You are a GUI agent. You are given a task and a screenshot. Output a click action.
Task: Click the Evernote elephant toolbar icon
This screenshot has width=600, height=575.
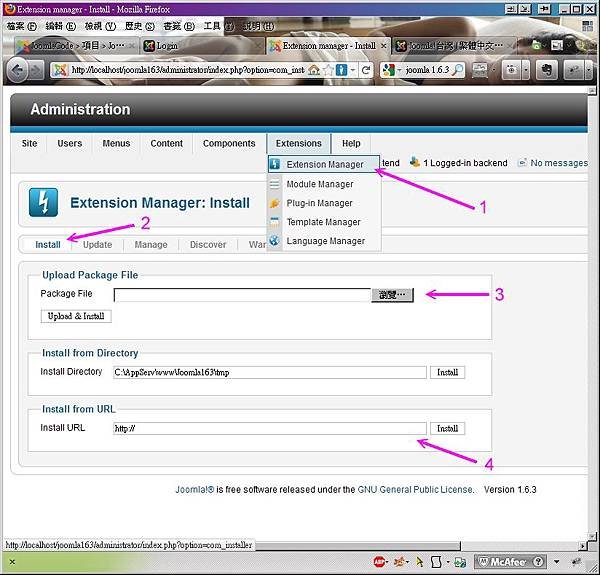[x=547, y=70]
